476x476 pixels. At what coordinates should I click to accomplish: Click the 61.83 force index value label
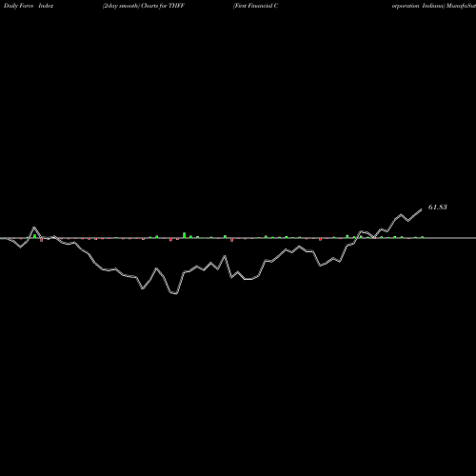click(438, 208)
